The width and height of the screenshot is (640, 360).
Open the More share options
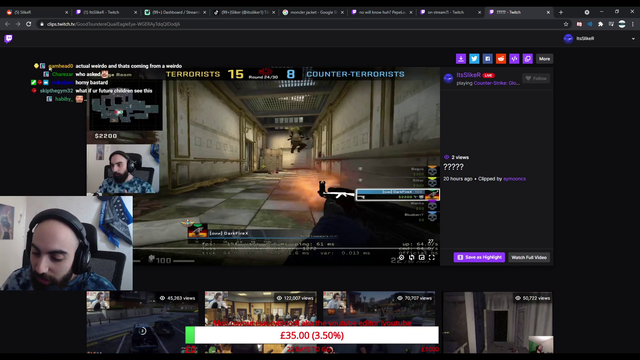pos(544,59)
